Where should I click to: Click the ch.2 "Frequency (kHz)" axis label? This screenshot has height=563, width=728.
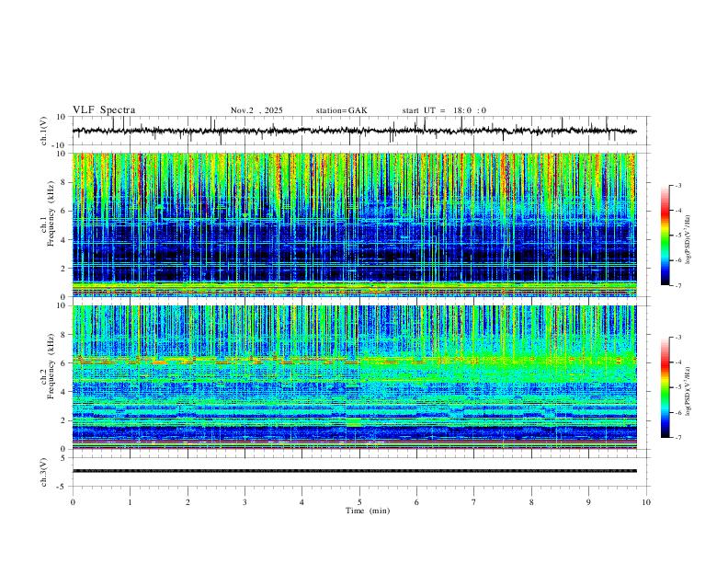tap(51, 366)
